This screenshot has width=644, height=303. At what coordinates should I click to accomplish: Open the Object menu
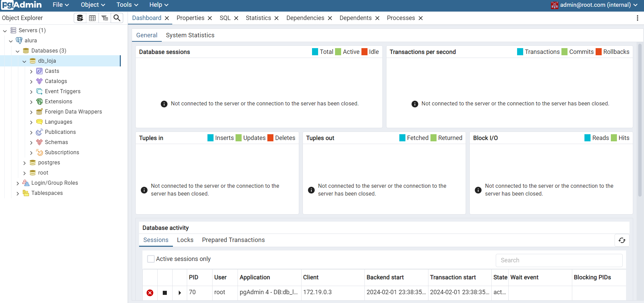93,5
